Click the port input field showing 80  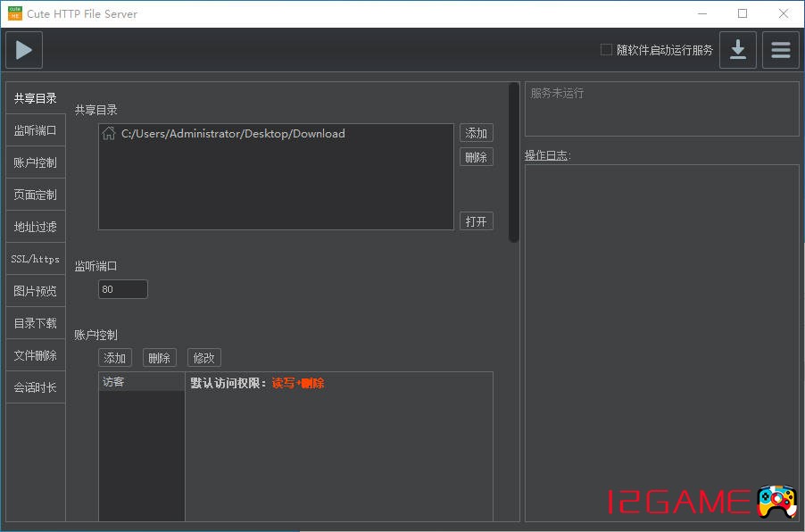[x=123, y=289]
